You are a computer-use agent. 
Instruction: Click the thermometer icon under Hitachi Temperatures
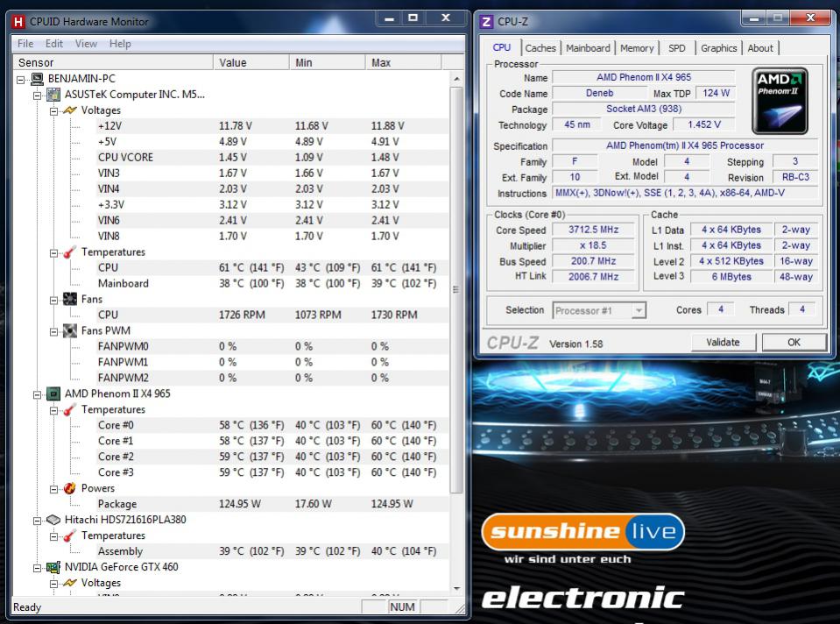coord(70,535)
